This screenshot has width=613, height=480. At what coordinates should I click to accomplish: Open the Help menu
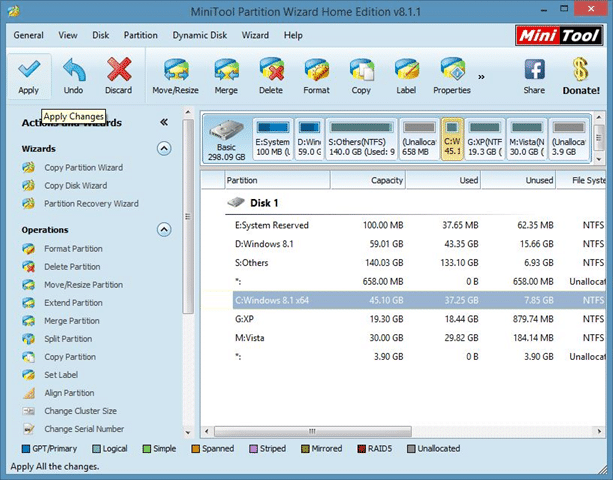pos(293,35)
